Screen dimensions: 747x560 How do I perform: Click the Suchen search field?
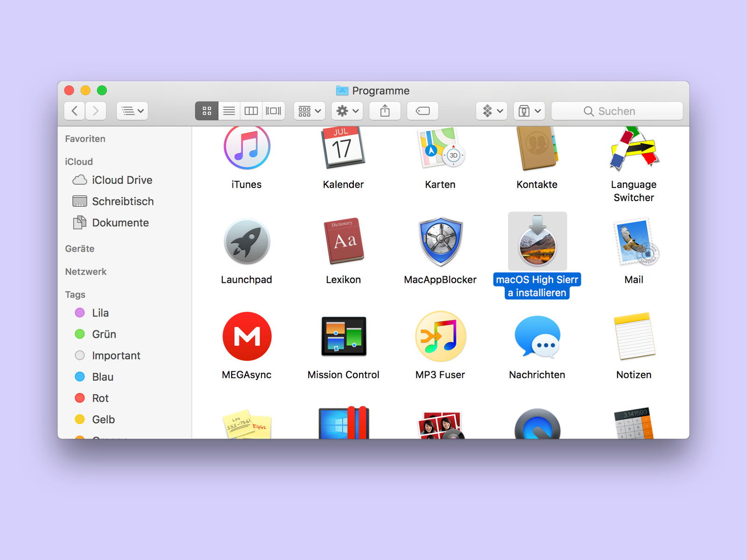617,111
